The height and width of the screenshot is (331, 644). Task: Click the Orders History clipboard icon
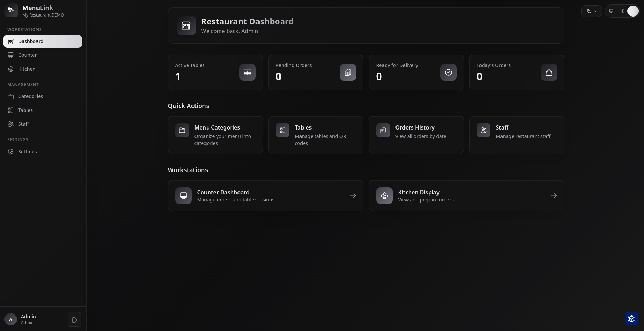(x=383, y=130)
